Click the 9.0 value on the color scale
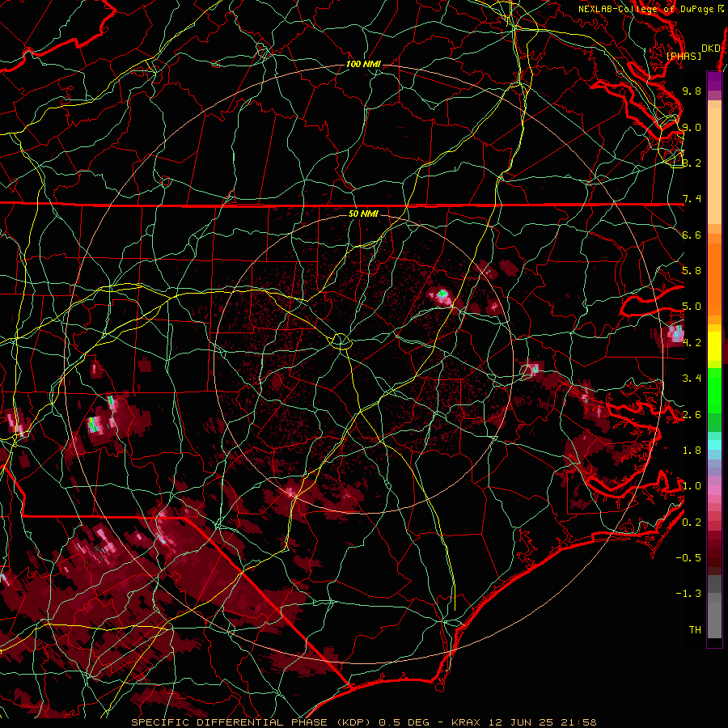Image resolution: width=728 pixels, height=728 pixels. coord(692,127)
